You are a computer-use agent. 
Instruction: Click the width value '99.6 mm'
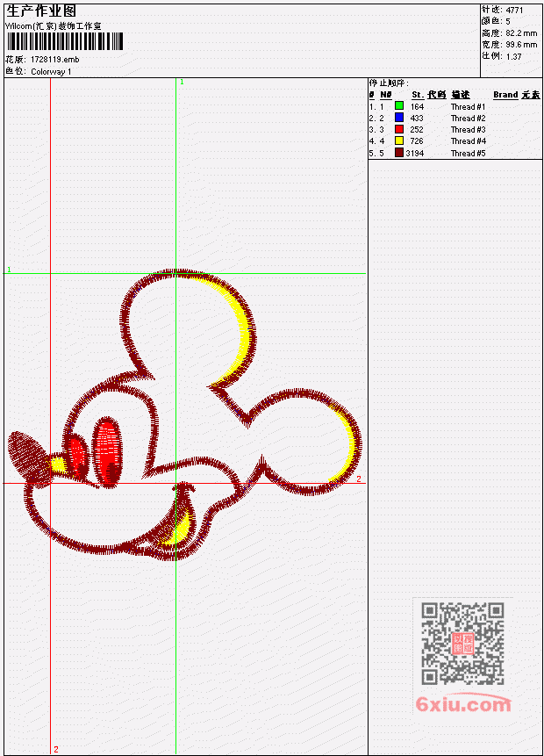(521, 45)
